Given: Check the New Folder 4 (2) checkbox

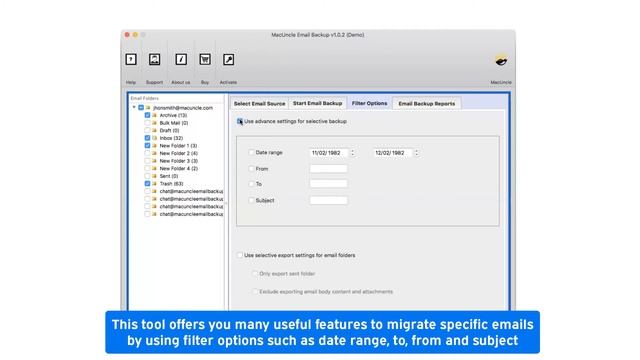Looking at the screenshot, I should (147, 169).
